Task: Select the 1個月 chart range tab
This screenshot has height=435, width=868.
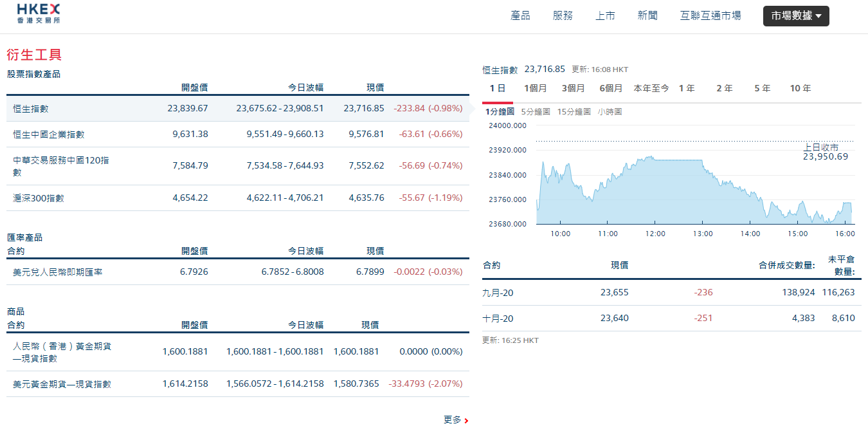Action: point(535,89)
